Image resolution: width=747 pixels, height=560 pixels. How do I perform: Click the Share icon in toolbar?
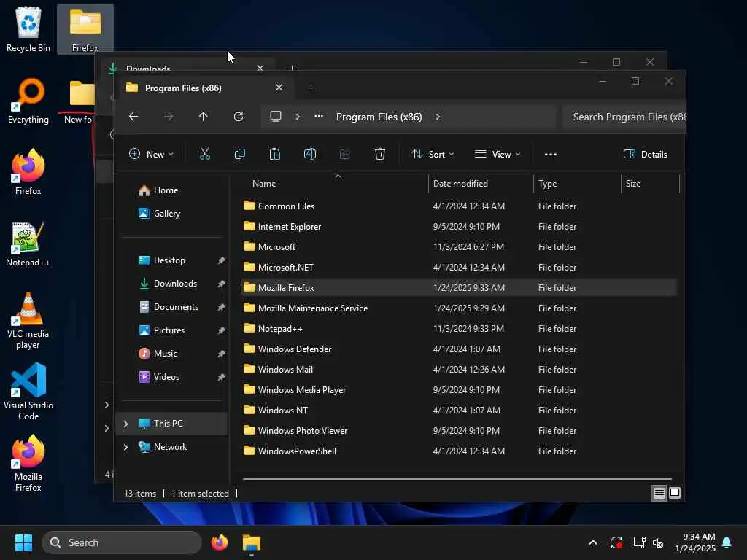[x=344, y=154]
